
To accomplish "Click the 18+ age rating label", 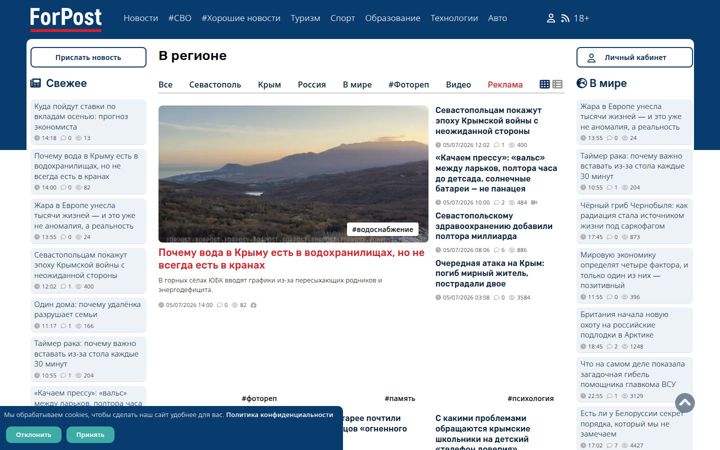I will click(581, 18).
